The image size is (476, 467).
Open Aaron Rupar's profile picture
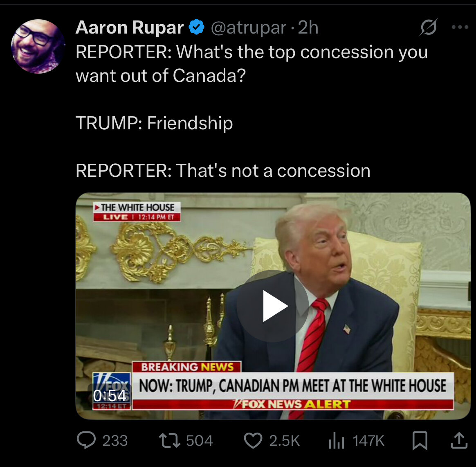[x=38, y=46]
